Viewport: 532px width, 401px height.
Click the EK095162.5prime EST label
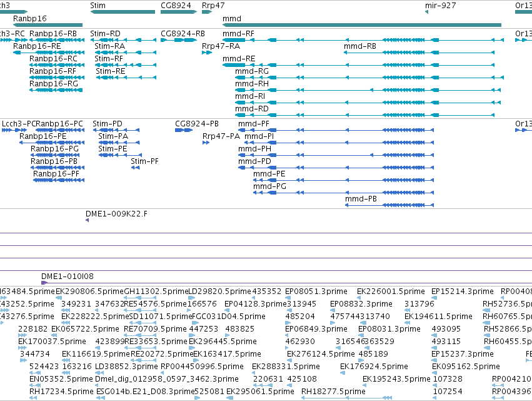click(x=466, y=367)
